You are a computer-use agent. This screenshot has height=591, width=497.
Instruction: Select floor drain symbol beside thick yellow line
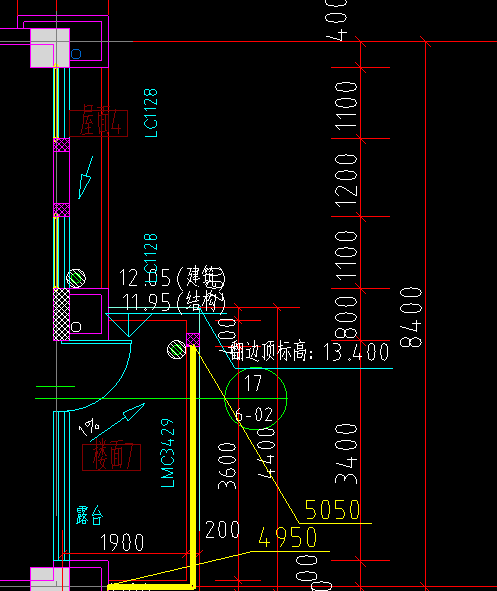click(x=176, y=350)
